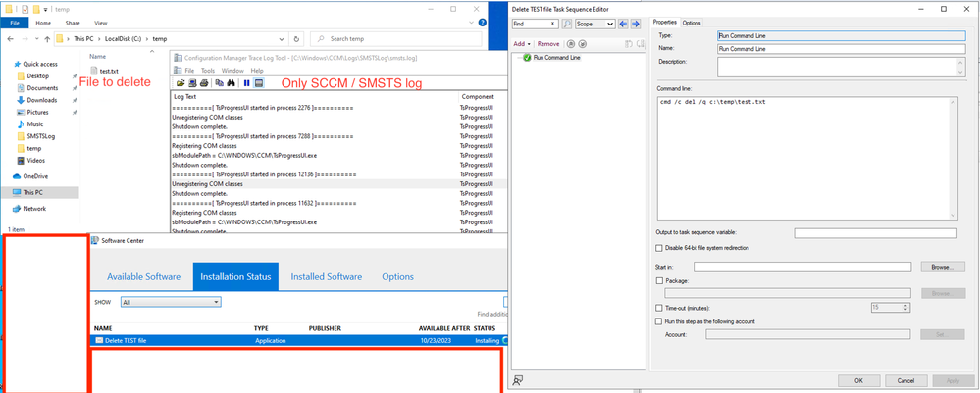Open the SHOW All dropdown in Software Center
This screenshot has height=393, width=980.
click(x=171, y=302)
